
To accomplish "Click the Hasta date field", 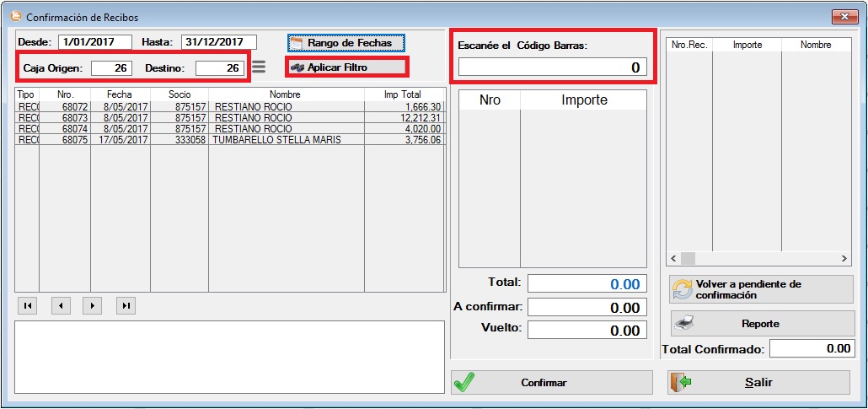I will coord(218,42).
